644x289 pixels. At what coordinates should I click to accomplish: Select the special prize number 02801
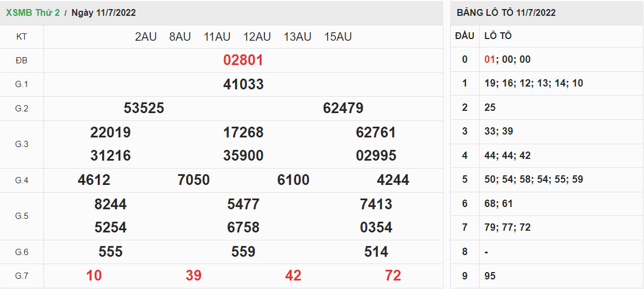coord(243,61)
